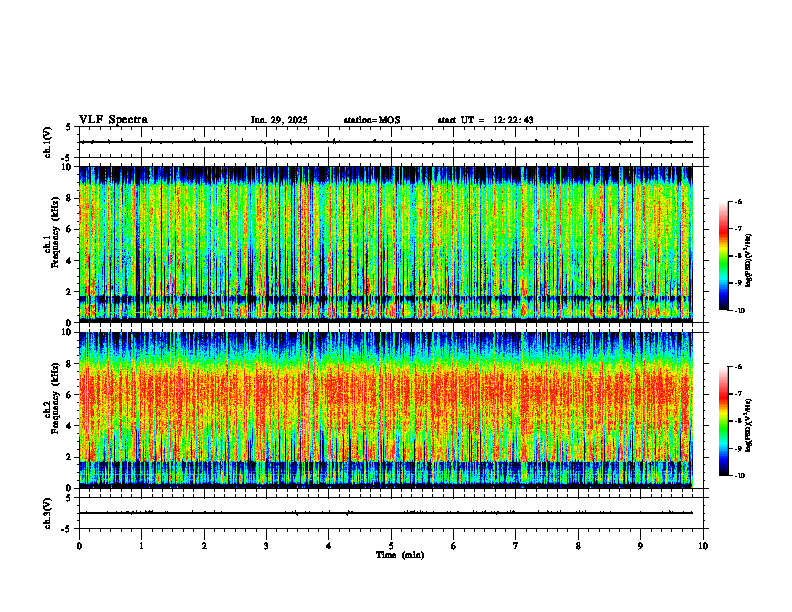Click the ch.2 color bar log(PSD) label
Viewport: 792px width, 612px height.
(x=749, y=425)
